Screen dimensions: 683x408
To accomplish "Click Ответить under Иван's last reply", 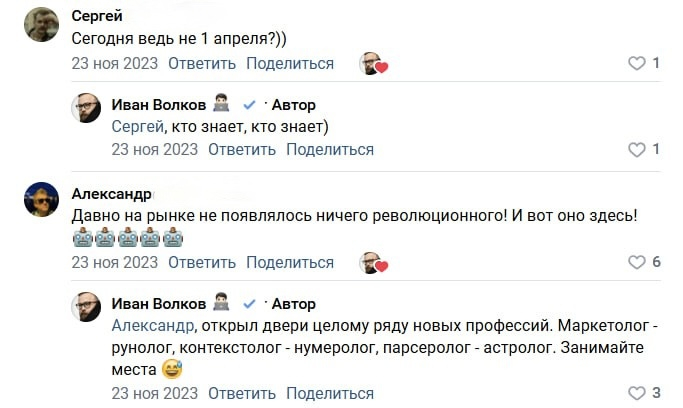I will (241, 393).
